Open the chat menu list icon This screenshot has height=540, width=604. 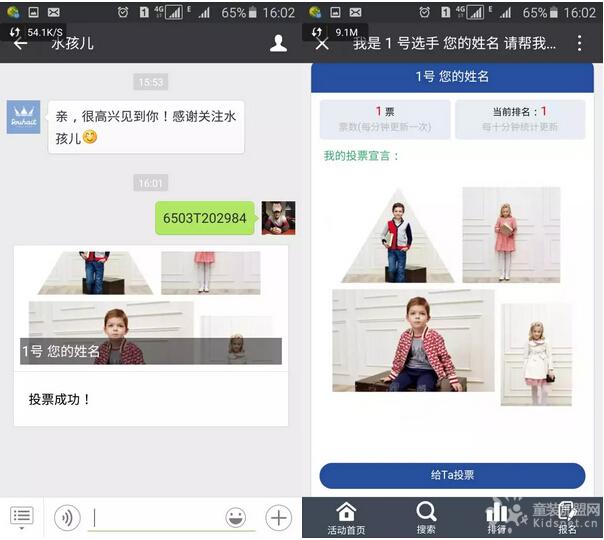tap(21, 517)
